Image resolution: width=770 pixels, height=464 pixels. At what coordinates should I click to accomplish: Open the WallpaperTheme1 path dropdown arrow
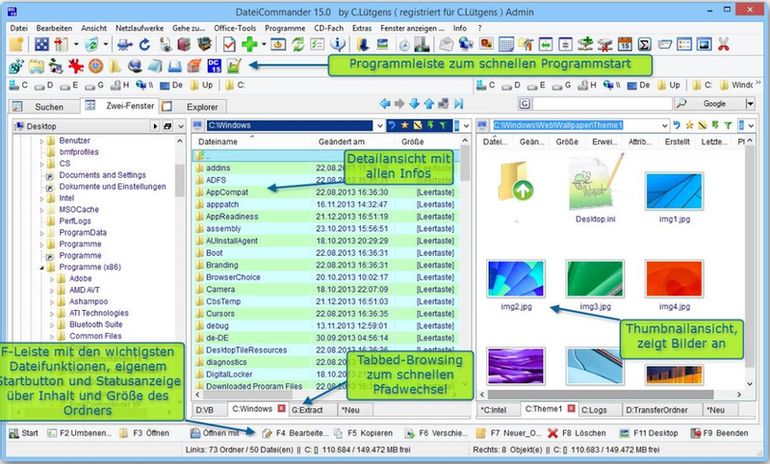664,126
